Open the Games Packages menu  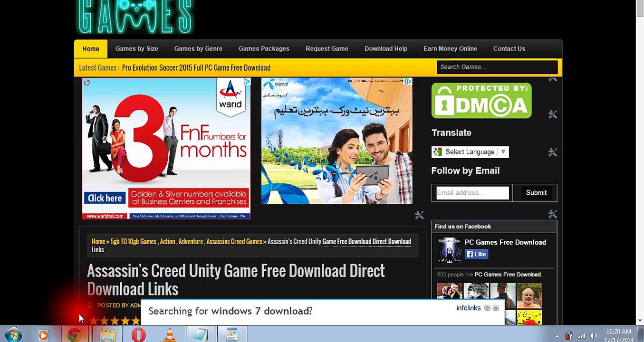tap(264, 48)
